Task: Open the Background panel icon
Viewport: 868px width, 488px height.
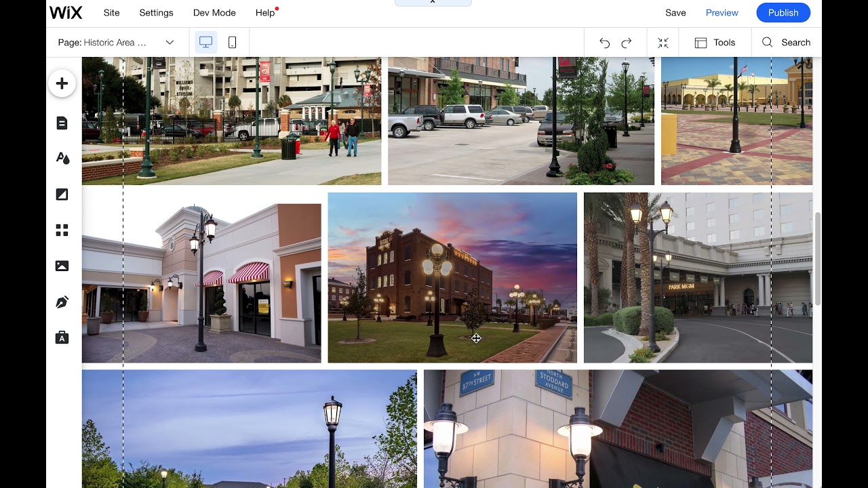Action: 62,195
